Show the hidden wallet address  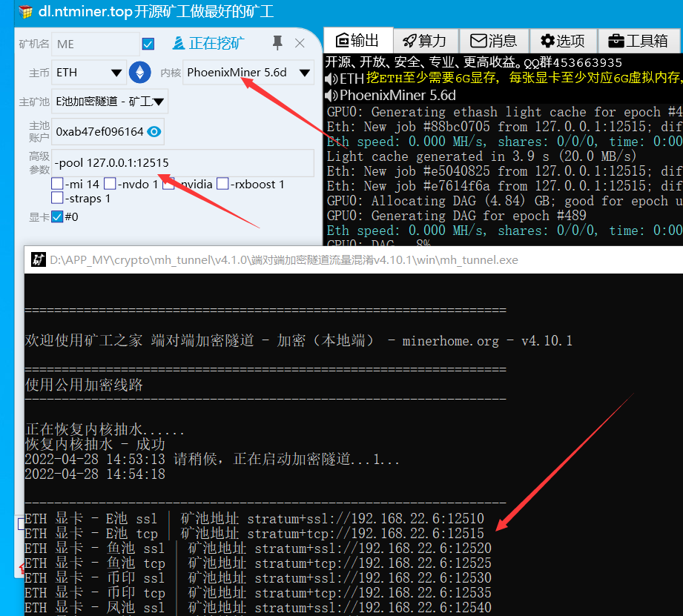point(154,131)
